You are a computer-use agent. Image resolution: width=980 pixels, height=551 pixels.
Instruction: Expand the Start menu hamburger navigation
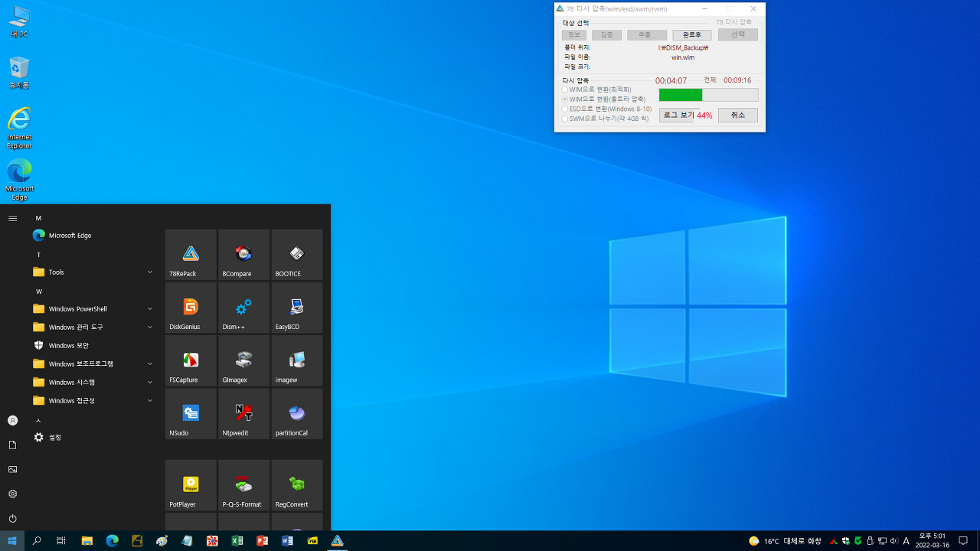coord(12,218)
